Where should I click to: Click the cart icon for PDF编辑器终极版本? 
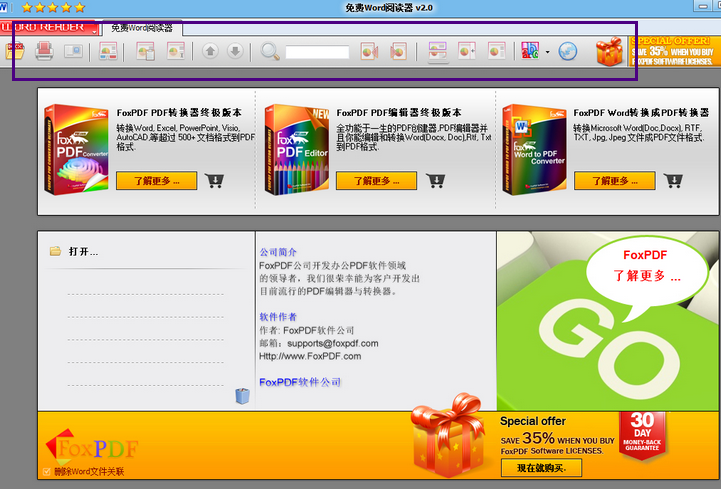point(435,181)
